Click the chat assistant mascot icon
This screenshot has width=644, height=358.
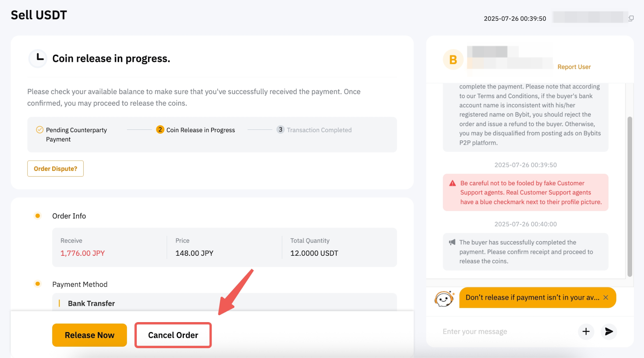[x=444, y=298]
